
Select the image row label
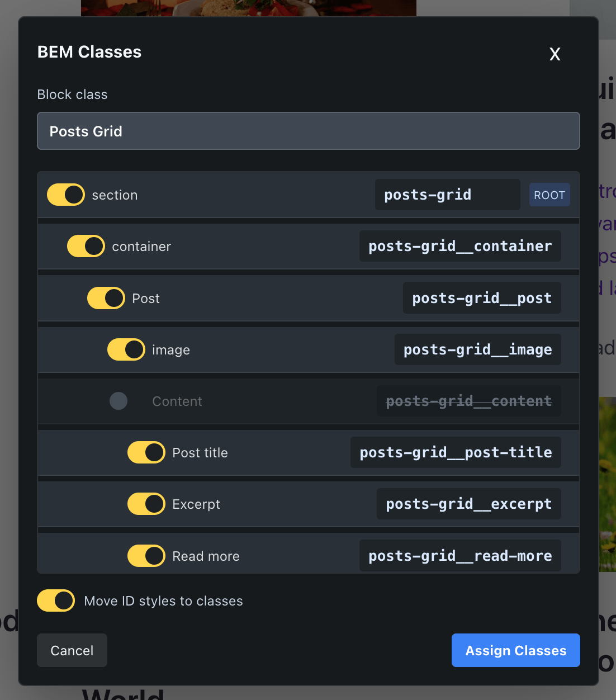(171, 350)
